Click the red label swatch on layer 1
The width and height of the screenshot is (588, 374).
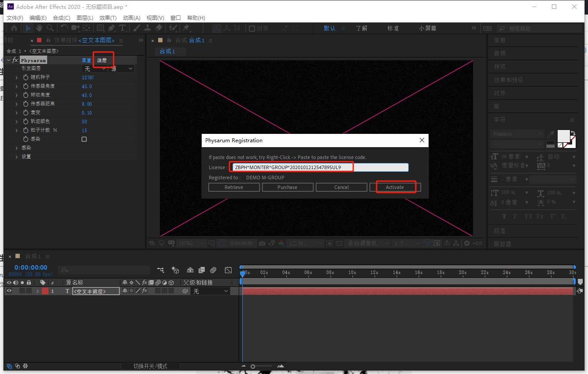pos(45,291)
